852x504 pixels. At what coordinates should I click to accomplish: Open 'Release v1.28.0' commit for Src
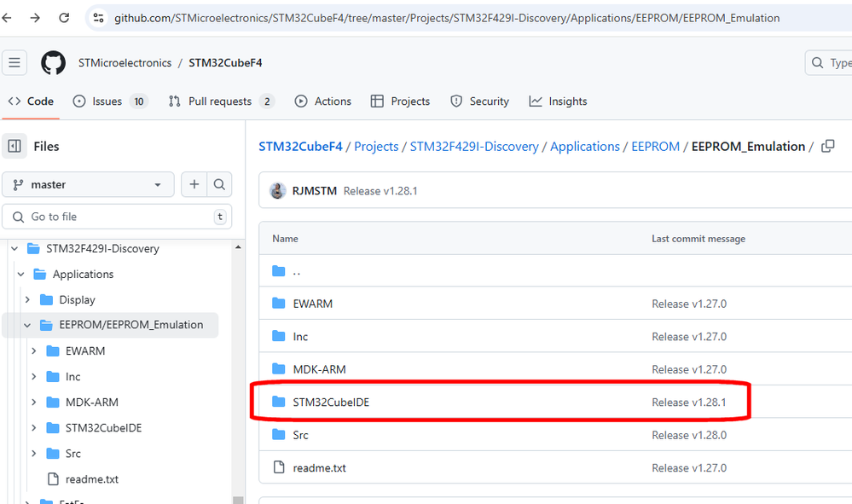coord(689,435)
